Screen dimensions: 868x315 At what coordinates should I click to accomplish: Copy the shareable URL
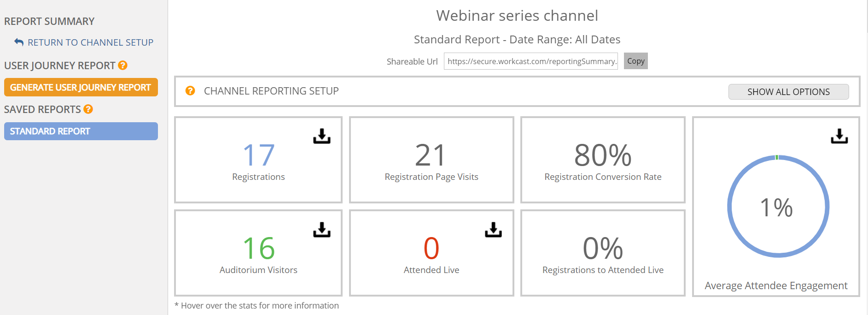point(635,61)
